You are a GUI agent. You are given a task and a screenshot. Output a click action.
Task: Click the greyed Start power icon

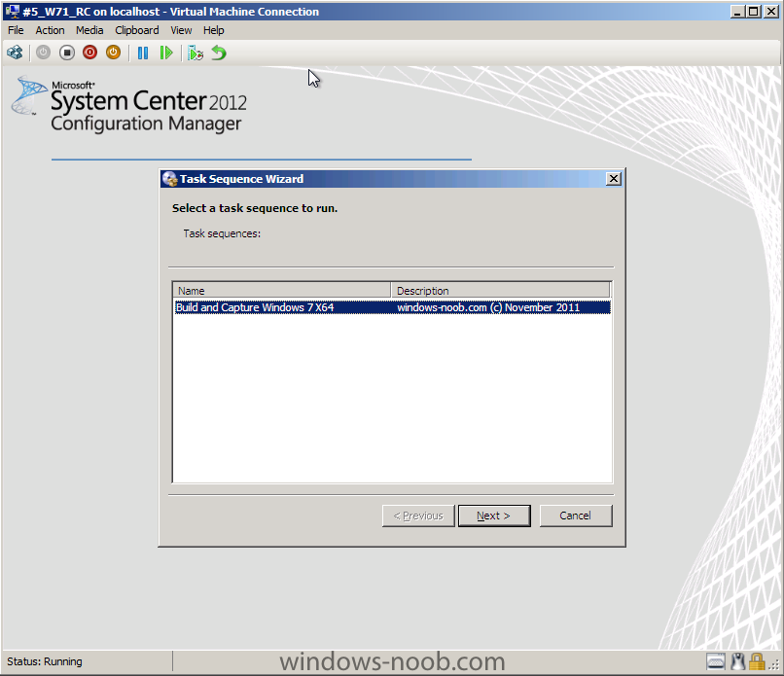[x=43, y=53]
